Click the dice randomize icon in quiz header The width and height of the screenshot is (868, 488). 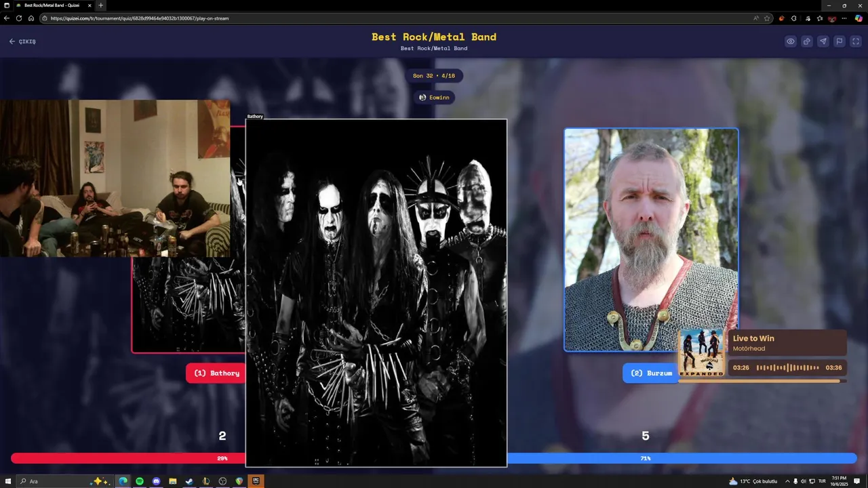pyautogui.click(x=807, y=41)
